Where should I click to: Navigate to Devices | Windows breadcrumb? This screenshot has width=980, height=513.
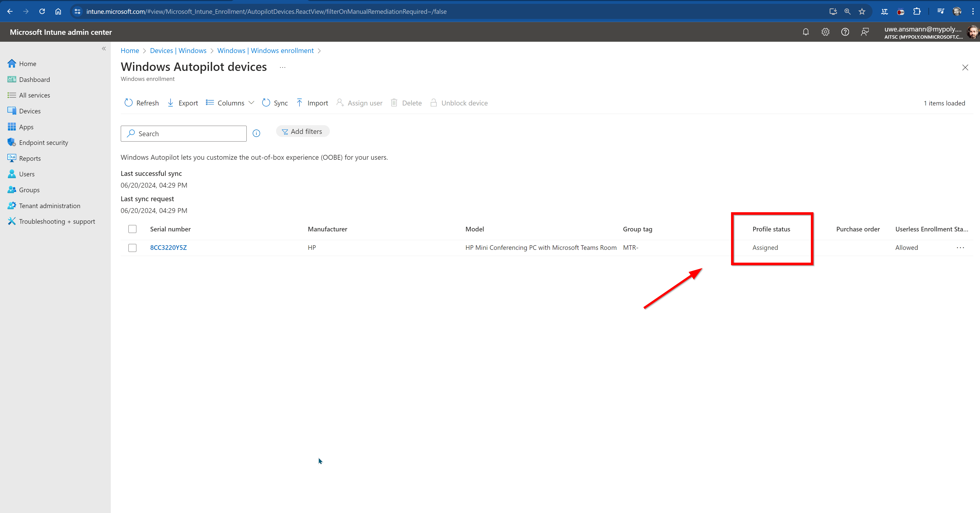click(x=178, y=51)
